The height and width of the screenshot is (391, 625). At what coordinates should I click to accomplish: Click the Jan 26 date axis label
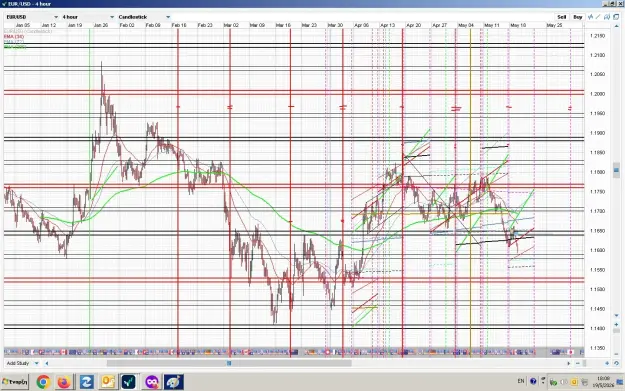101,25
